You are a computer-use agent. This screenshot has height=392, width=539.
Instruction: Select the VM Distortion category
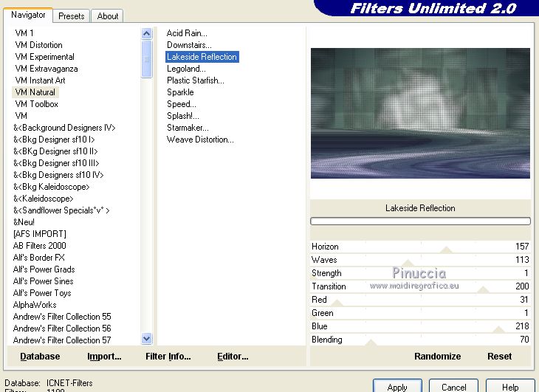click(x=38, y=45)
